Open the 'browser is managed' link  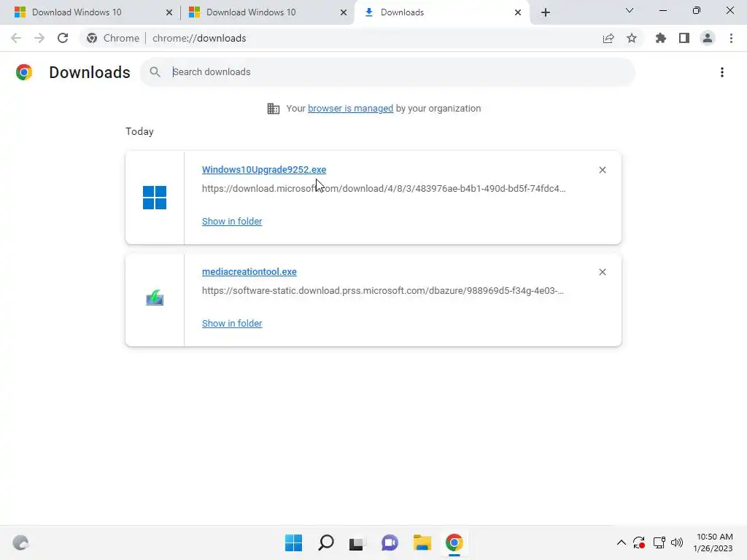pos(350,108)
